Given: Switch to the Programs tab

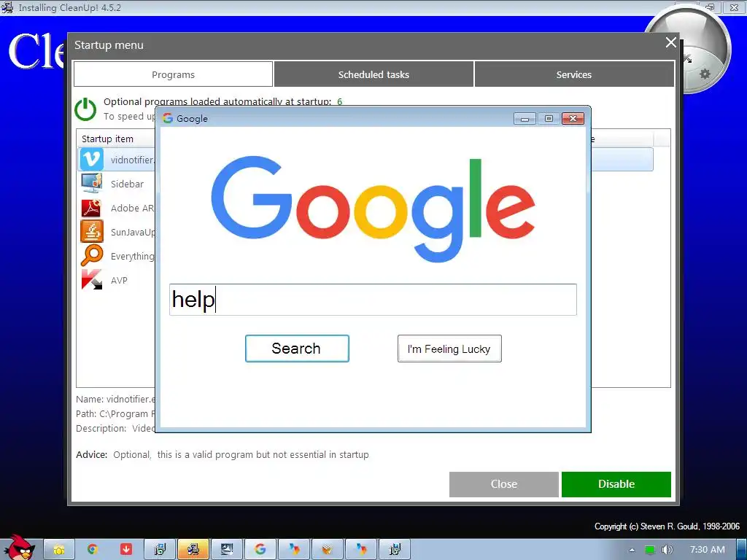Looking at the screenshot, I should point(174,74).
